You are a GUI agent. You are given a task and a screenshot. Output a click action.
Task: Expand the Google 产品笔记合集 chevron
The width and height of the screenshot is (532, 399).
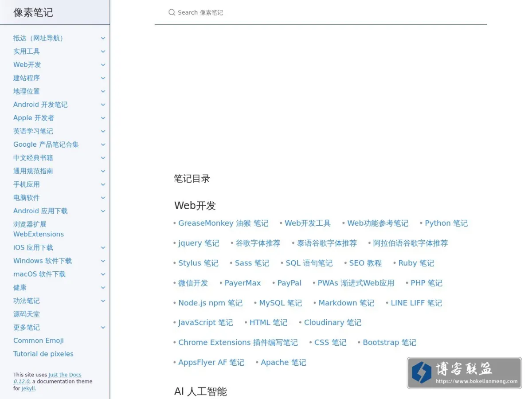click(103, 145)
